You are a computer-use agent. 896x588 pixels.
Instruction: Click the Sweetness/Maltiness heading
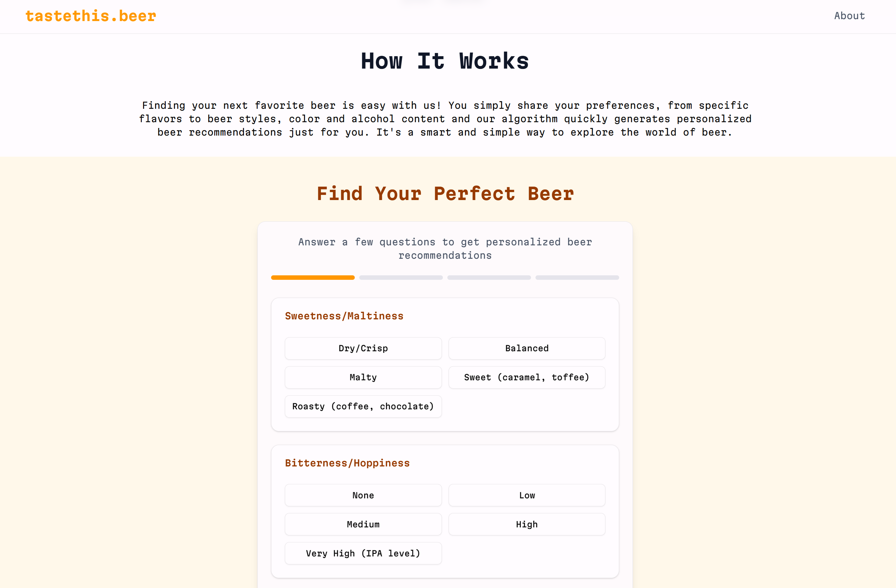344,316
